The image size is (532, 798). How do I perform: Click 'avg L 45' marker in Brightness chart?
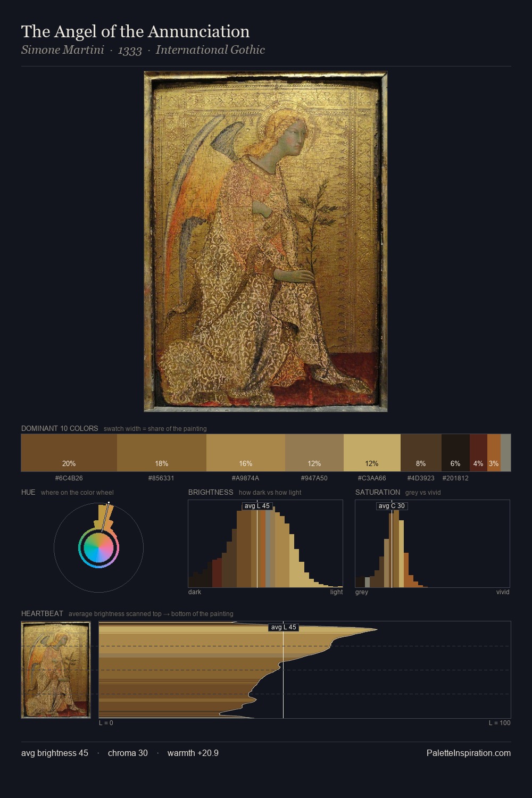point(257,506)
